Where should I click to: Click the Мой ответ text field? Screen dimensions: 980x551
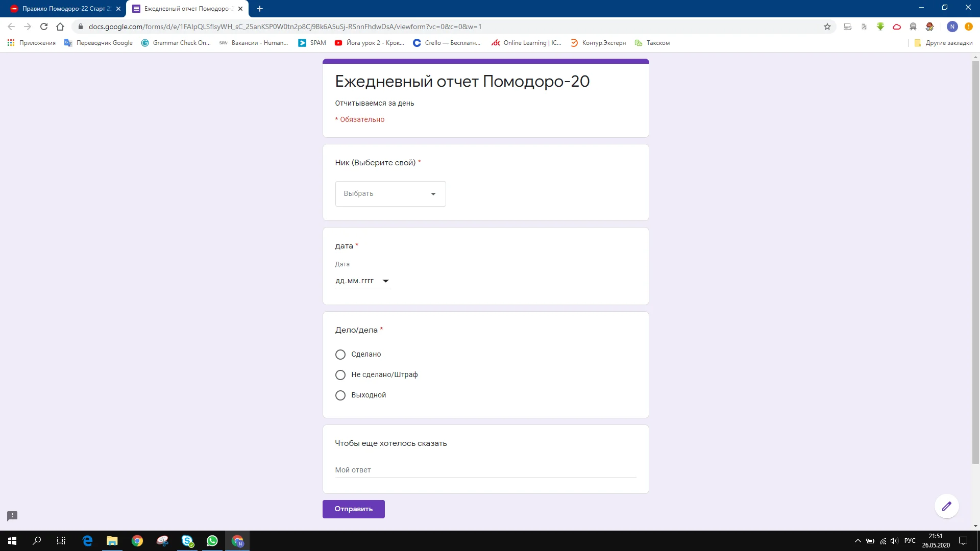click(x=485, y=470)
